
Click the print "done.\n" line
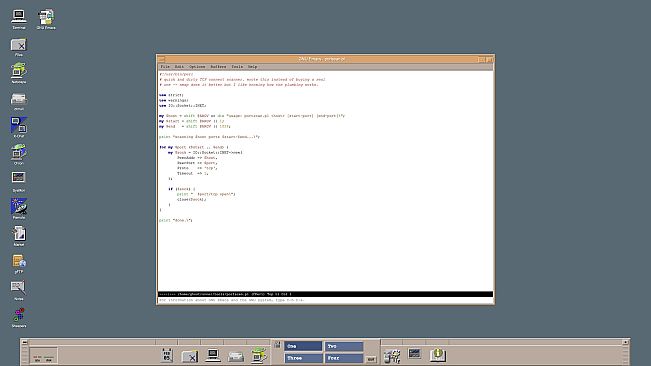point(176,220)
